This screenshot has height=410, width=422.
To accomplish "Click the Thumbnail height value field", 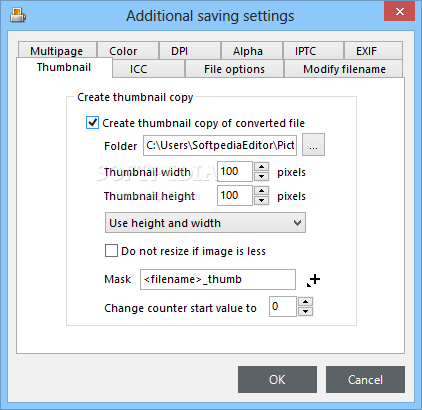I will coord(235,195).
